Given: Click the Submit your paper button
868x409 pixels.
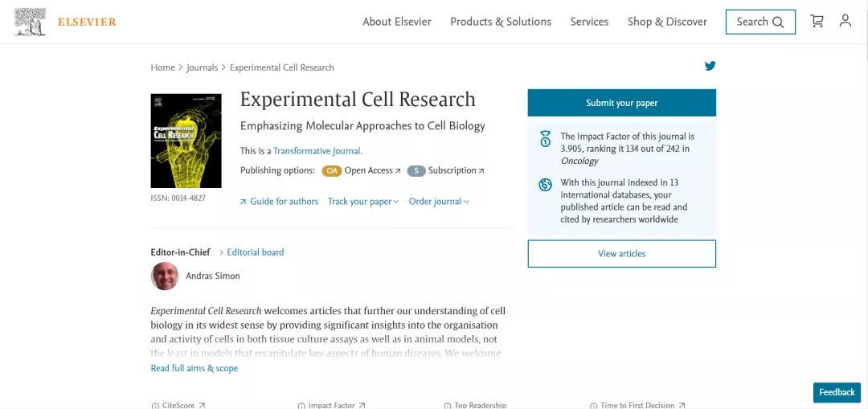Looking at the screenshot, I should [x=621, y=103].
